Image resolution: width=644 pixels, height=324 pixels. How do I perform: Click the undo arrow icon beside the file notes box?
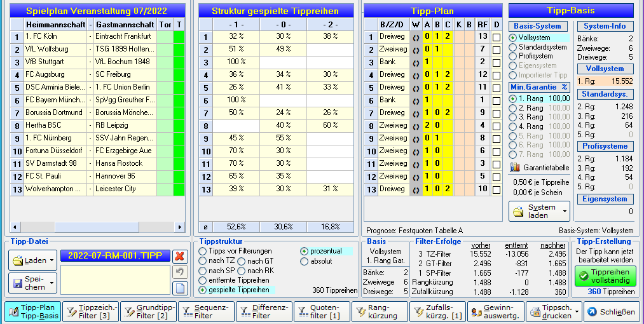pyautogui.click(x=179, y=272)
